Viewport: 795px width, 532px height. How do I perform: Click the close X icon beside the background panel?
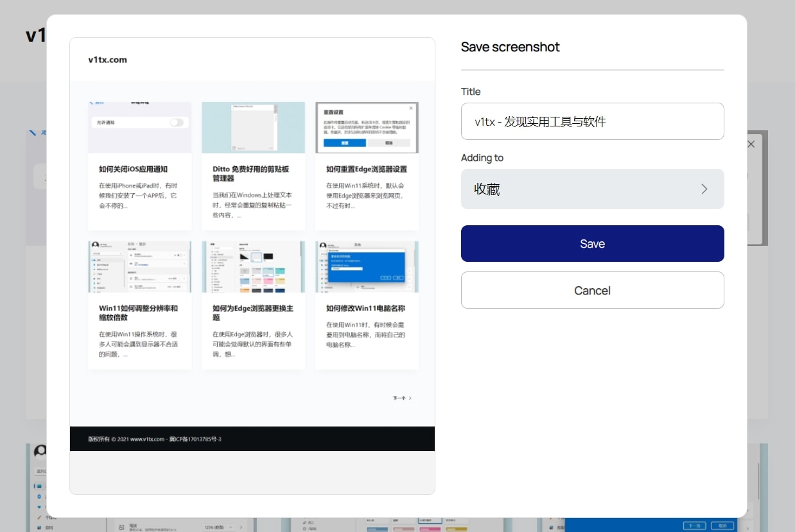click(750, 144)
